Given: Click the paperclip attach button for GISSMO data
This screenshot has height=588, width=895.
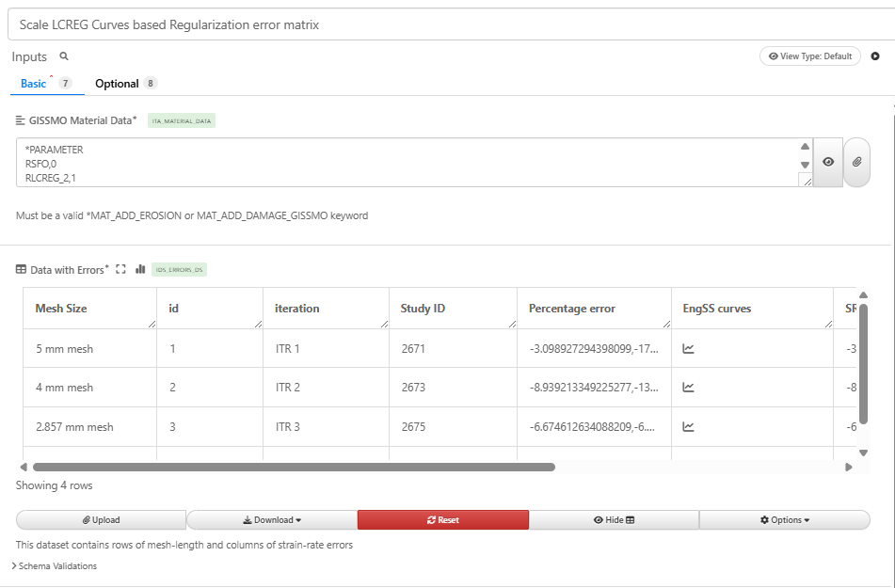Looking at the screenshot, I should click(x=856, y=162).
